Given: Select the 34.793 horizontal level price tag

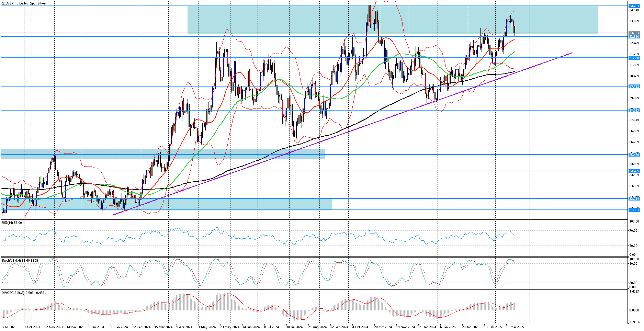Looking at the screenshot, I should (x=634, y=6).
